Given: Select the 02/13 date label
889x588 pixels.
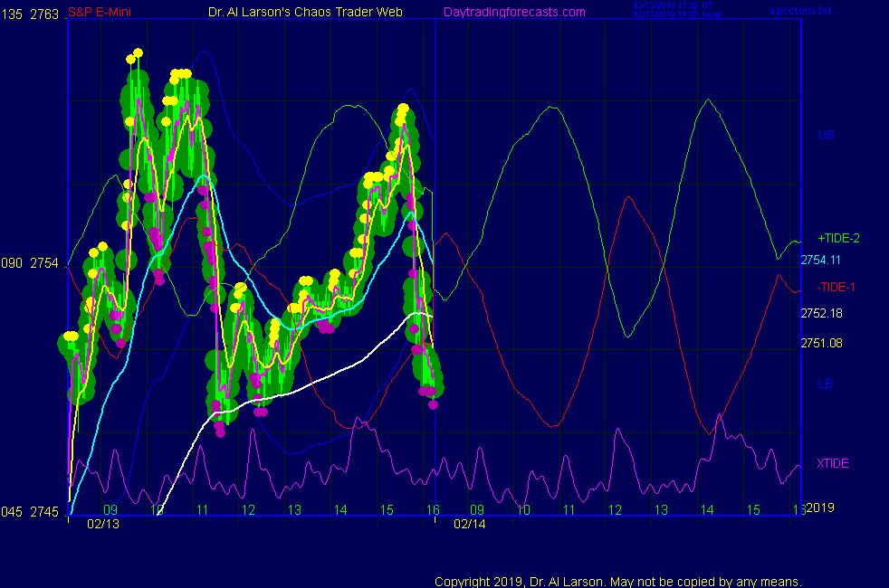Looking at the screenshot, I should click(103, 524).
